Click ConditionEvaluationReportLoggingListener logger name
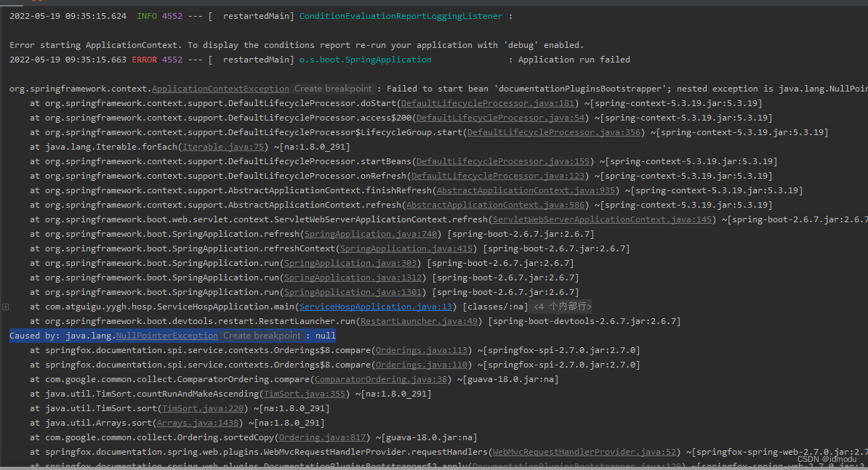 [401, 16]
